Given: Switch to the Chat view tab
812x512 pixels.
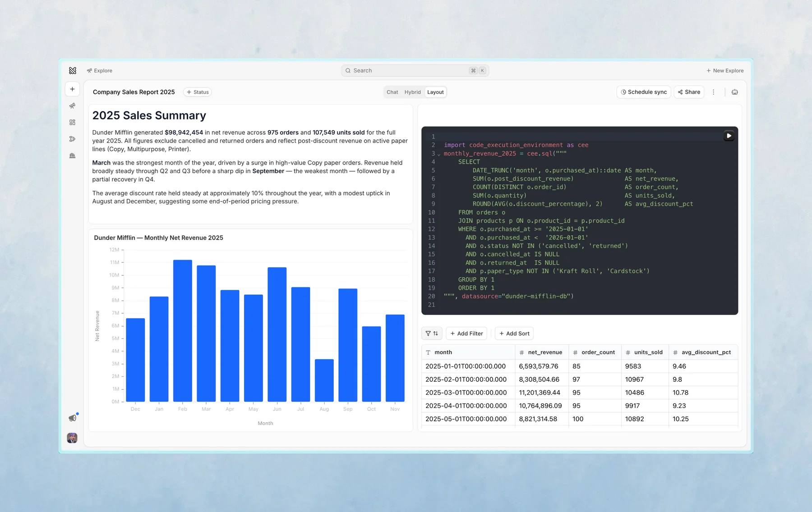Looking at the screenshot, I should (x=392, y=92).
